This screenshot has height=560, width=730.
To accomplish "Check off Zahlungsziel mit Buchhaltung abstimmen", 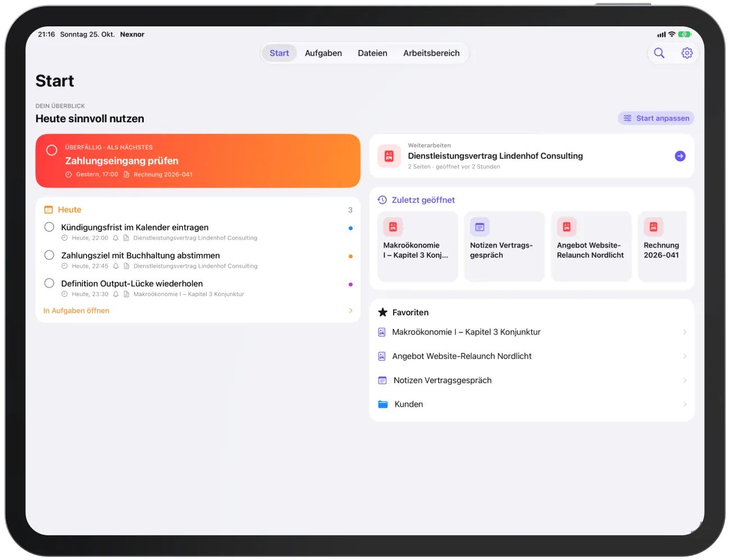I will (49, 255).
